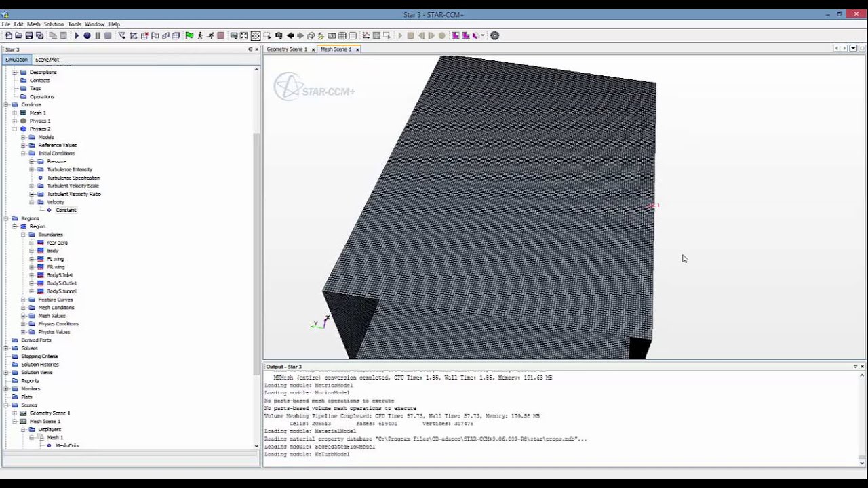The image size is (868, 488).
Task: Click the black left arrow view icon
Action: click(290, 35)
